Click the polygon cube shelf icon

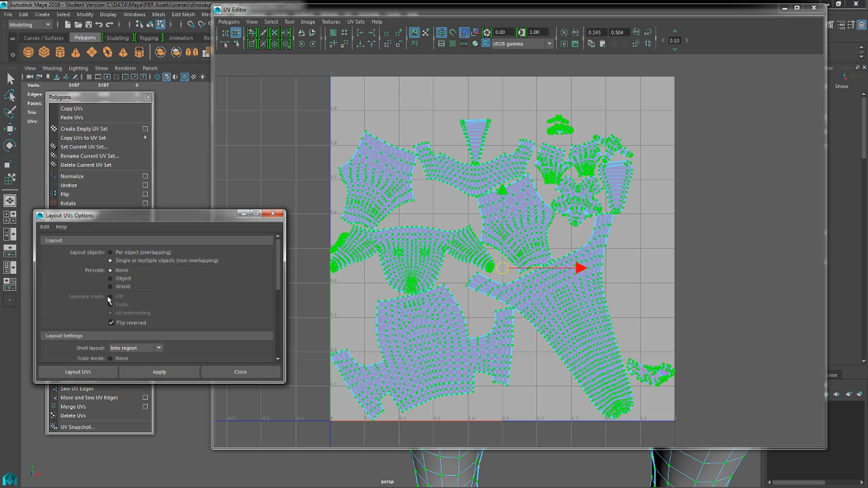(44, 52)
